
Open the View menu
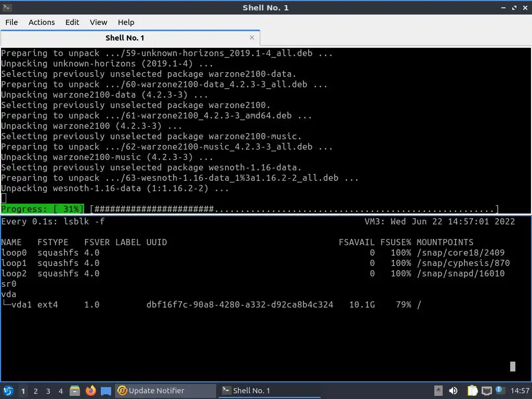[x=98, y=22]
